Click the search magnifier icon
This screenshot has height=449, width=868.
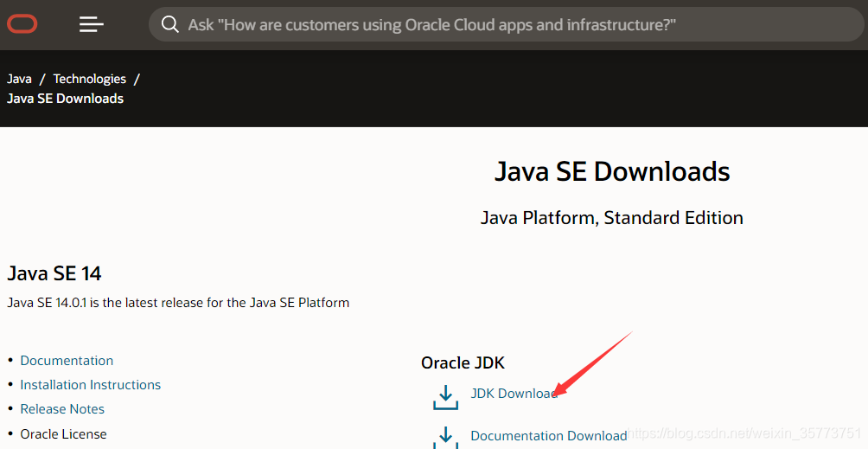click(x=170, y=24)
